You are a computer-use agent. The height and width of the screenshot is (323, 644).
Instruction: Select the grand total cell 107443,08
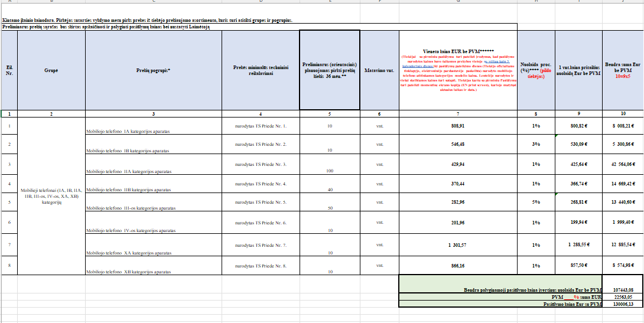pos(623,290)
